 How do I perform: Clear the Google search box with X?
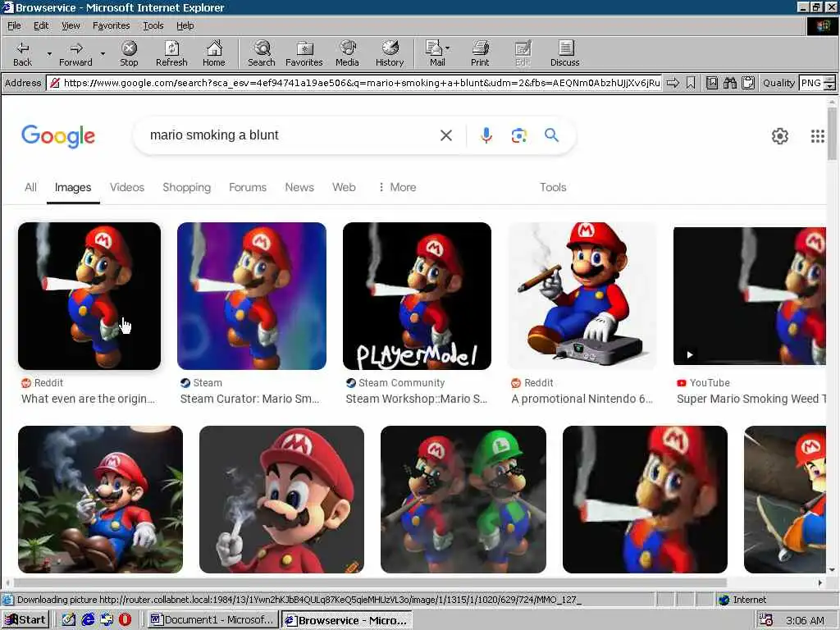445,135
